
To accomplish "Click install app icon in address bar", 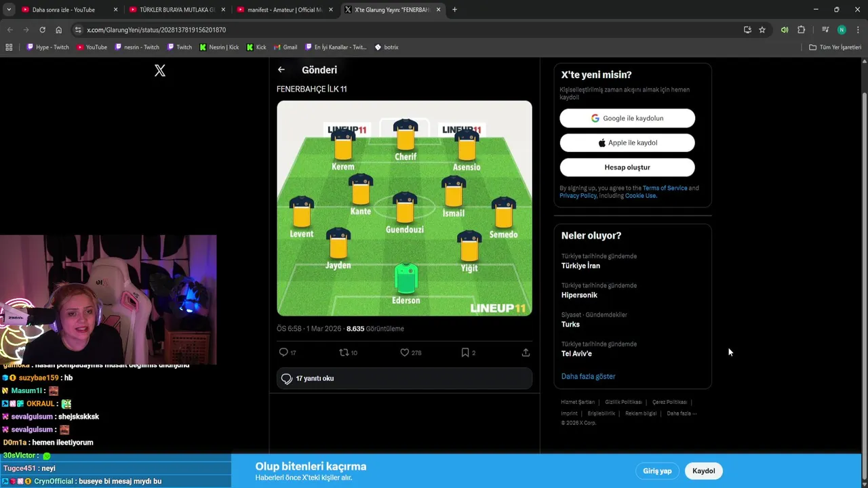I will point(747,30).
